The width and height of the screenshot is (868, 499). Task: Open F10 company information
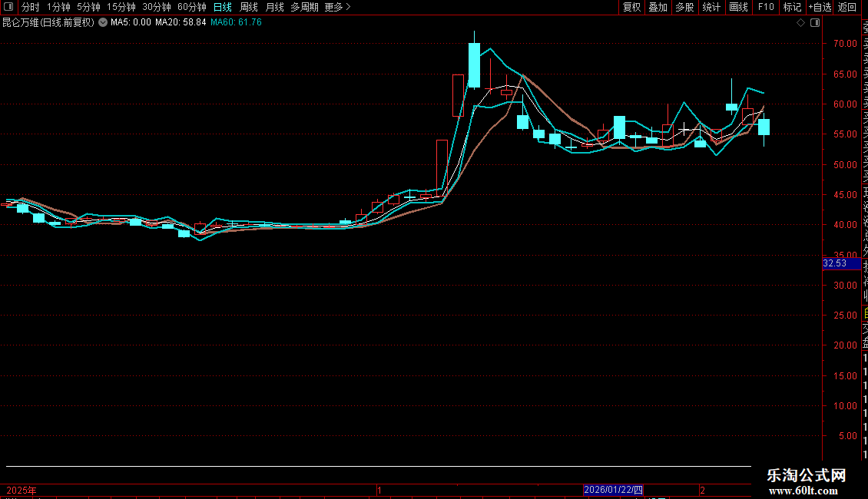766,7
